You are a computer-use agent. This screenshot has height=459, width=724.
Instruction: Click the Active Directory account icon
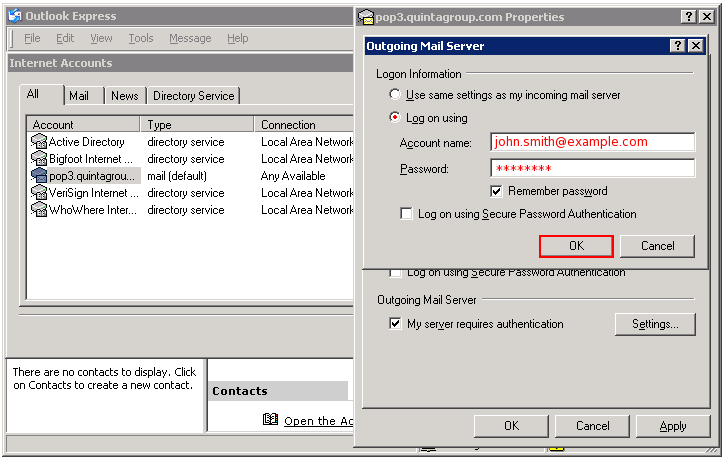39,142
